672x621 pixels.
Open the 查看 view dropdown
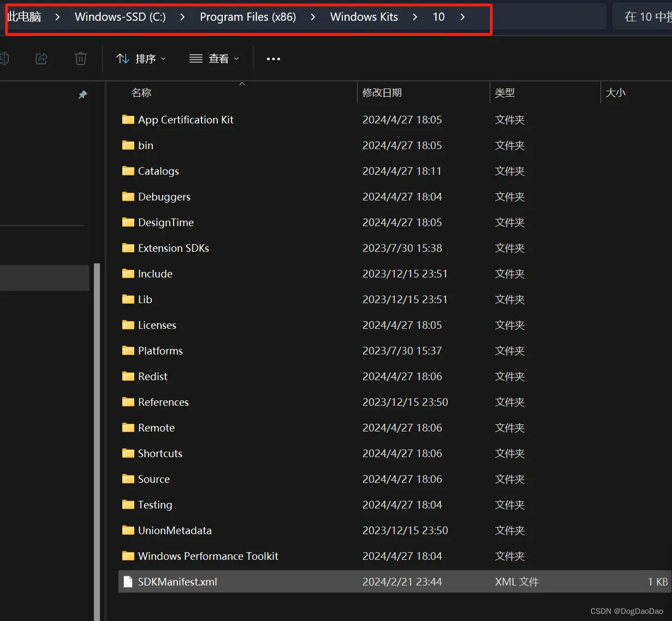click(214, 59)
